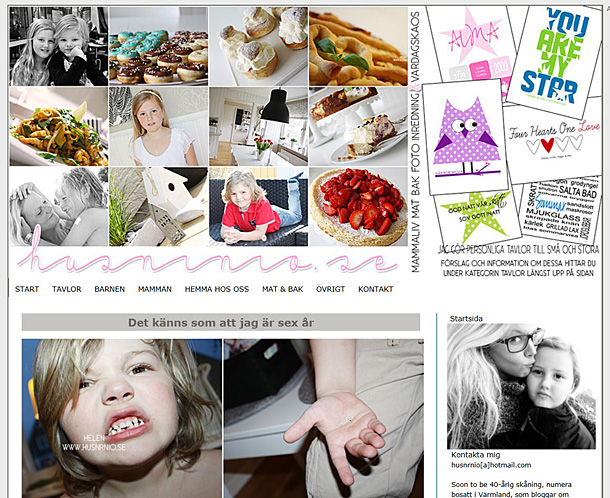Click the chocolate and teal donuts photo
The image size is (610, 498).
pyautogui.click(x=158, y=46)
